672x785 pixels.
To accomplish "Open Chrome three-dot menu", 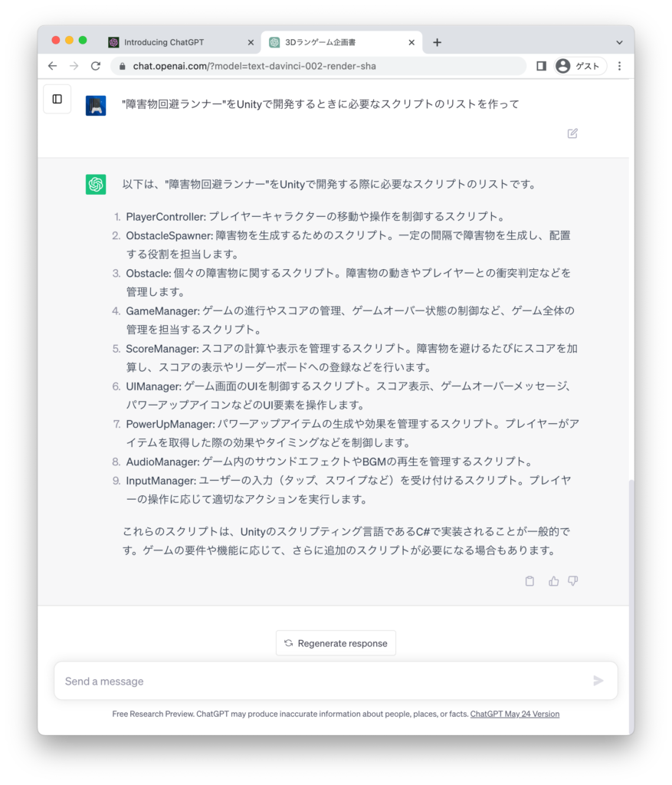I will [619, 66].
